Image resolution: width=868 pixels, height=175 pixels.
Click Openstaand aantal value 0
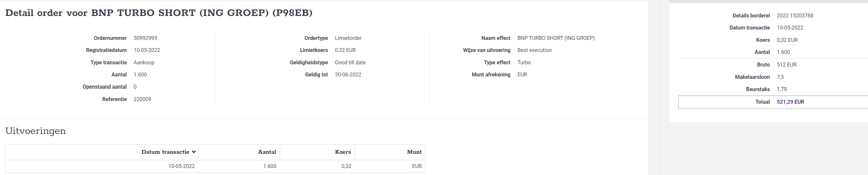135,87
